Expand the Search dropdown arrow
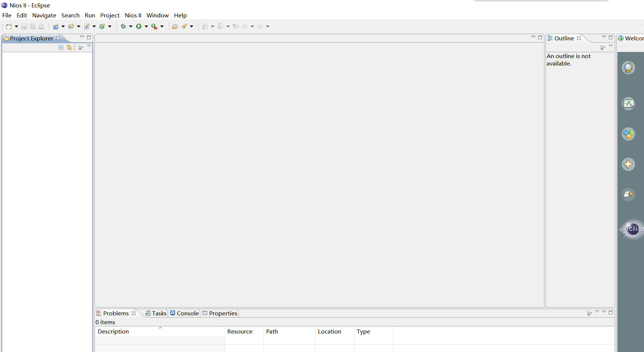 pyautogui.click(x=191, y=26)
